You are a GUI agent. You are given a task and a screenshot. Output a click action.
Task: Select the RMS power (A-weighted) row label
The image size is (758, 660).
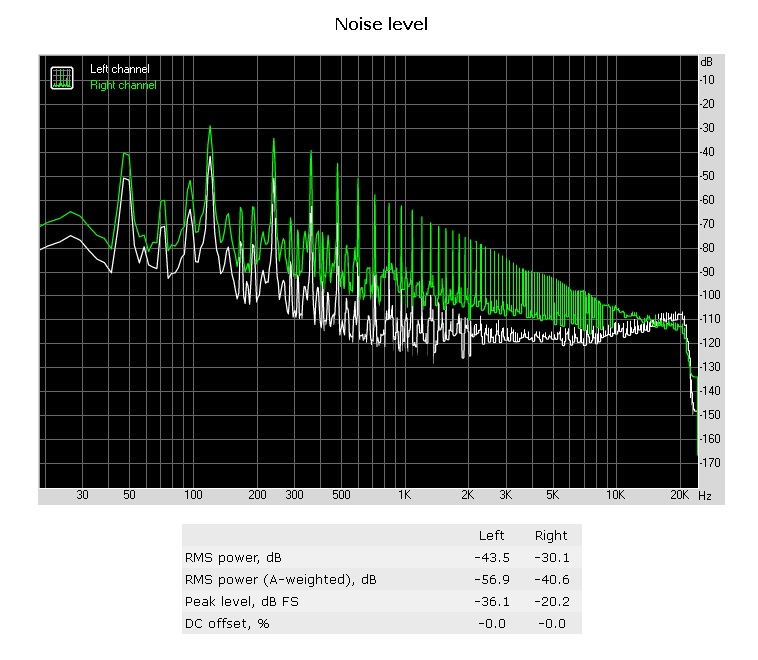tap(280, 579)
